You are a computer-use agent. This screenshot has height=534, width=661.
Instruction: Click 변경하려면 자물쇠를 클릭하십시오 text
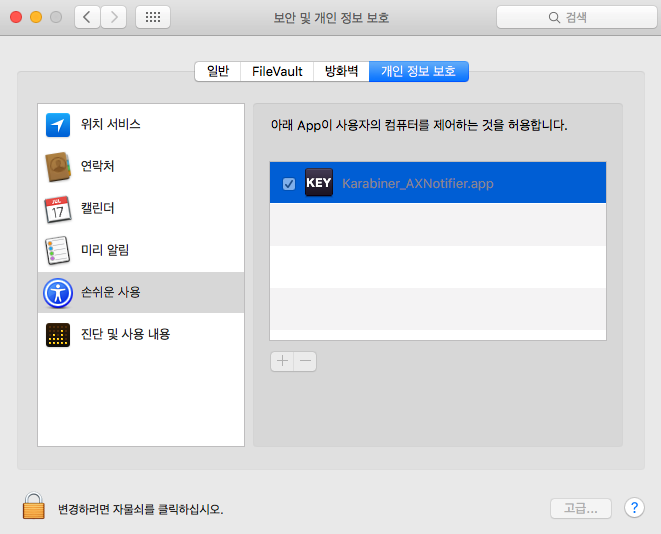(140, 509)
